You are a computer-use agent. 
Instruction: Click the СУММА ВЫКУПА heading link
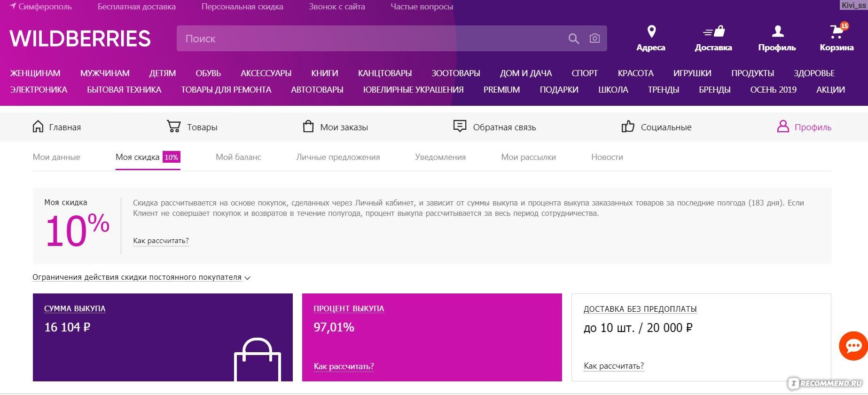75,308
